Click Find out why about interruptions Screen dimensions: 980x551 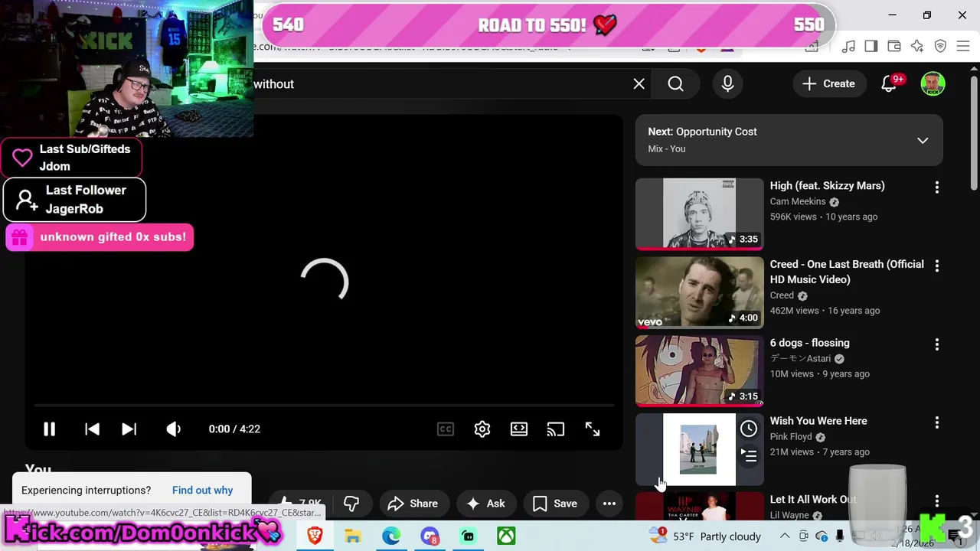[202, 491]
